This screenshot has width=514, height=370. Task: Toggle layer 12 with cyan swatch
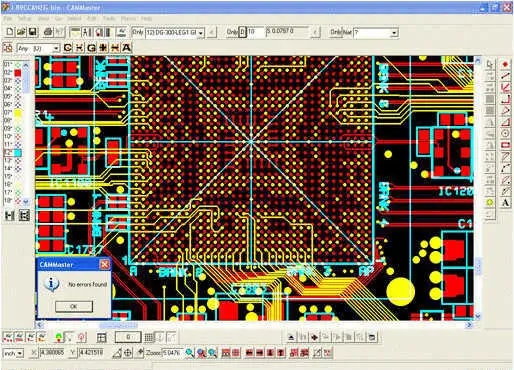[12, 153]
